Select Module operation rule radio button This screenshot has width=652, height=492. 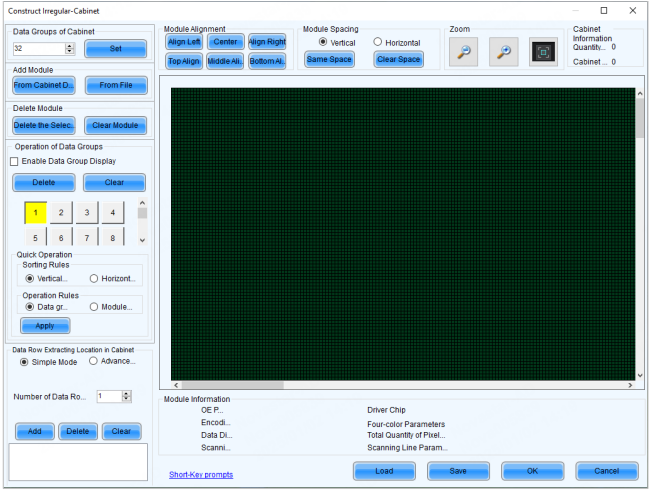94,307
